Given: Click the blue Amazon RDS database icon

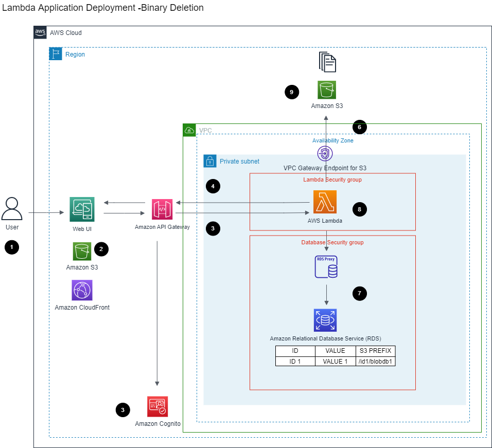Looking at the screenshot, I should point(325,320).
